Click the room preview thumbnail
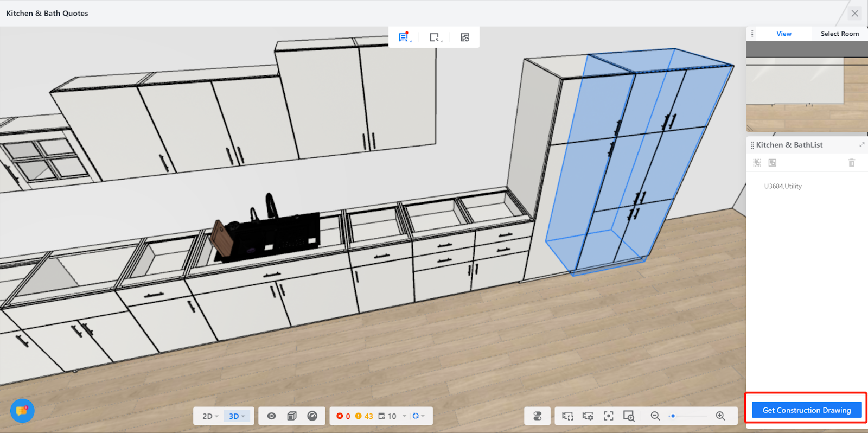This screenshot has height=433, width=868. point(807,87)
